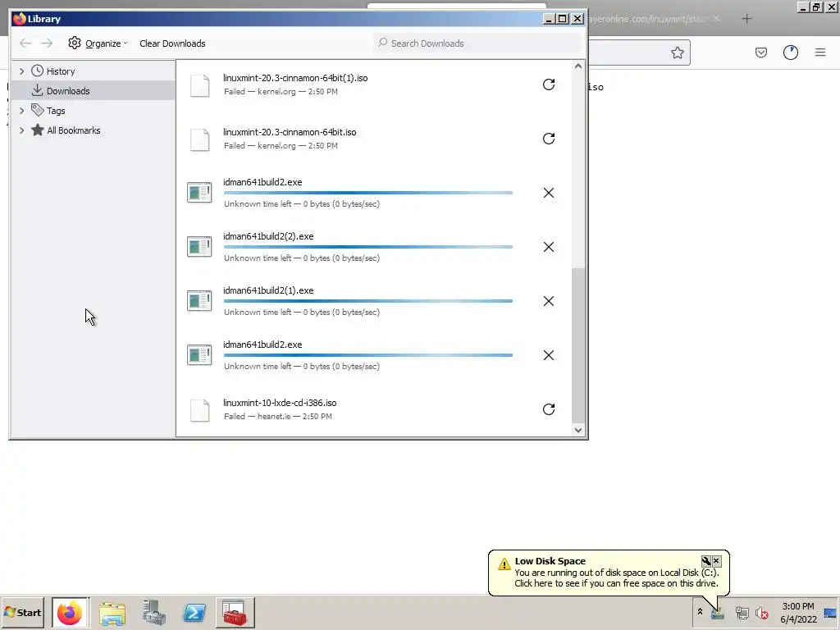The width and height of the screenshot is (840, 630).
Task: Select idman641build2(2).exe filename
Action: point(268,236)
